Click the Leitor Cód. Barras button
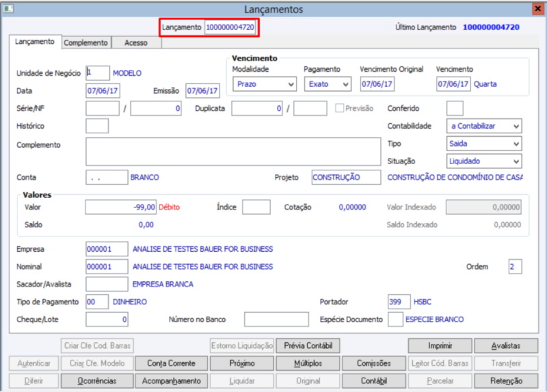This screenshot has width=547, height=392. click(x=440, y=363)
